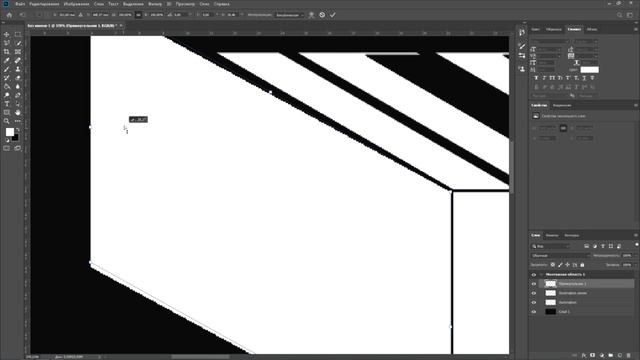Viewport: 640px width, 360px height.
Task: Click the text color swatch in Character panel
Action: point(589,70)
